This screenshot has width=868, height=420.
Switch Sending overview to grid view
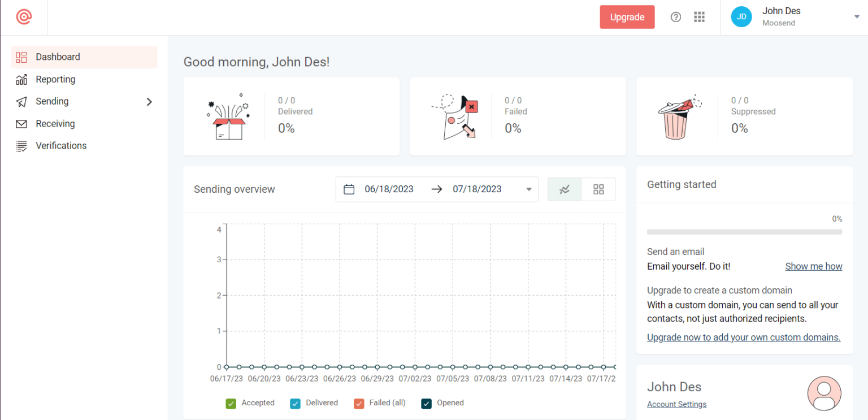pyautogui.click(x=598, y=189)
